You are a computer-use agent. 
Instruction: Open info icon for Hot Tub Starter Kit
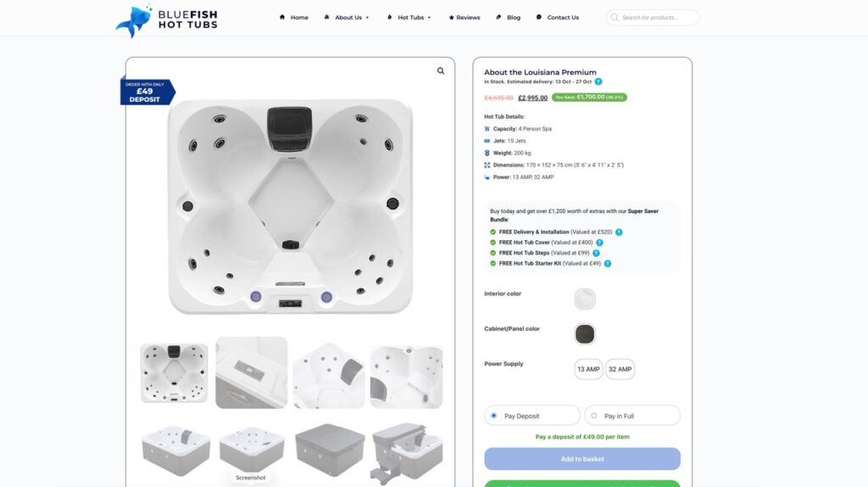(608, 264)
